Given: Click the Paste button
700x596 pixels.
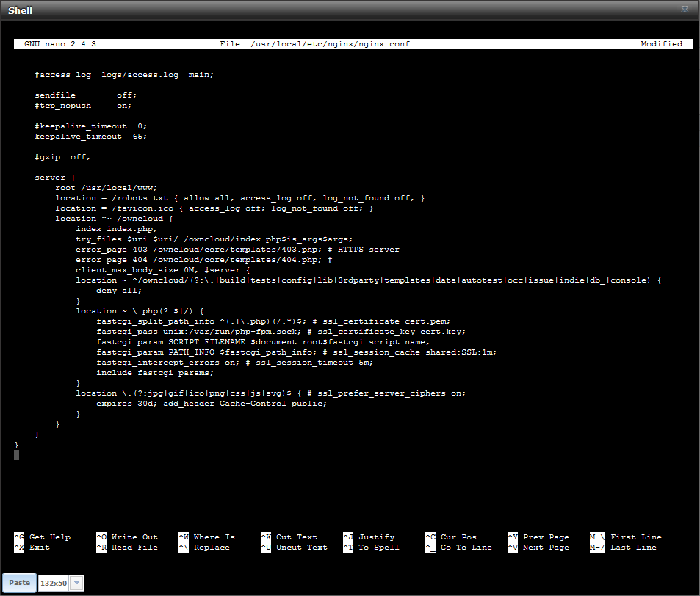Looking at the screenshot, I should (19, 583).
